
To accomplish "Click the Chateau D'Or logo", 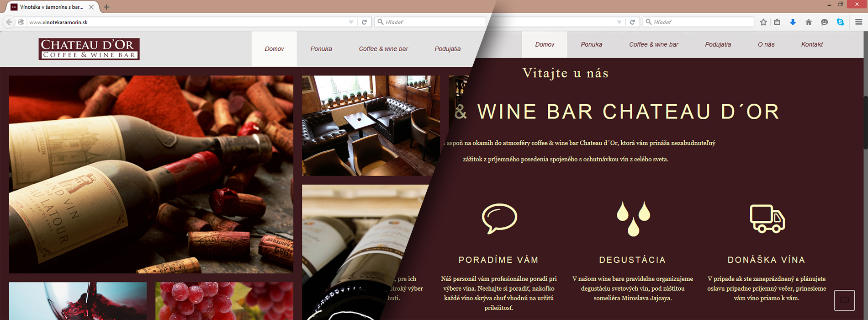I will point(89,49).
